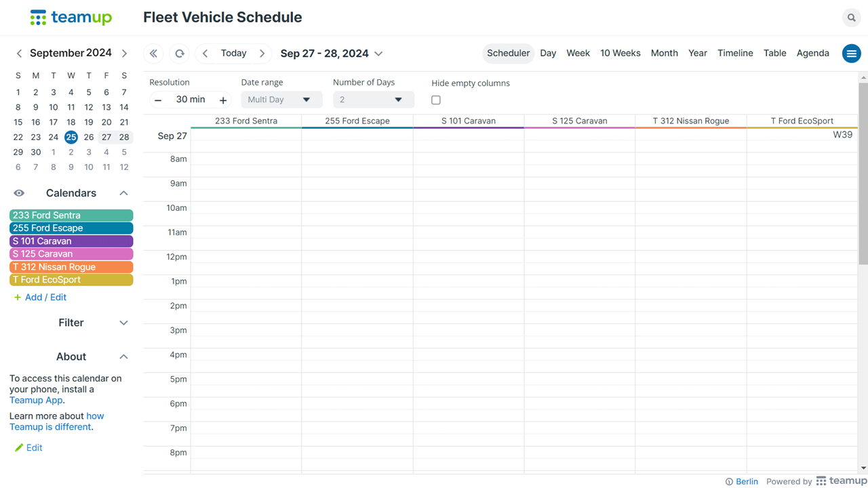This screenshot has width=868, height=488.
Task: Toggle calendars visibility eye icon
Action: tap(19, 193)
